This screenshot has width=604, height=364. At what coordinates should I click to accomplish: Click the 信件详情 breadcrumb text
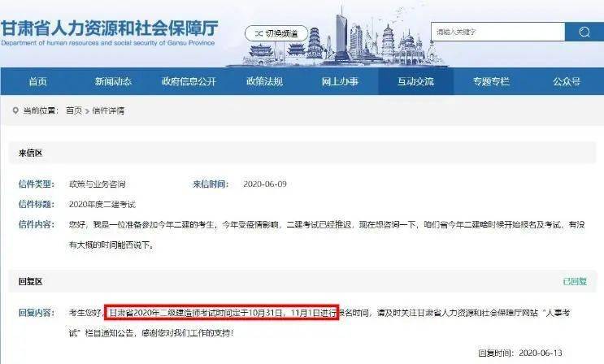point(108,111)
